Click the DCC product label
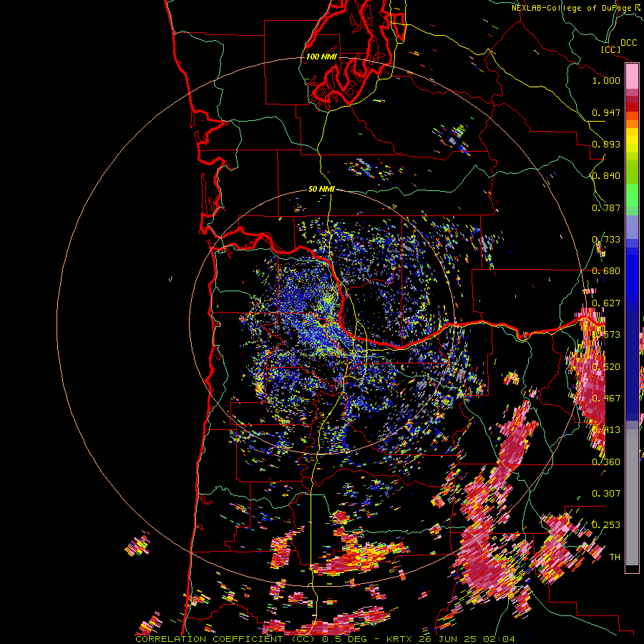This screenshot has width=644, height=644. pos(629,43)
